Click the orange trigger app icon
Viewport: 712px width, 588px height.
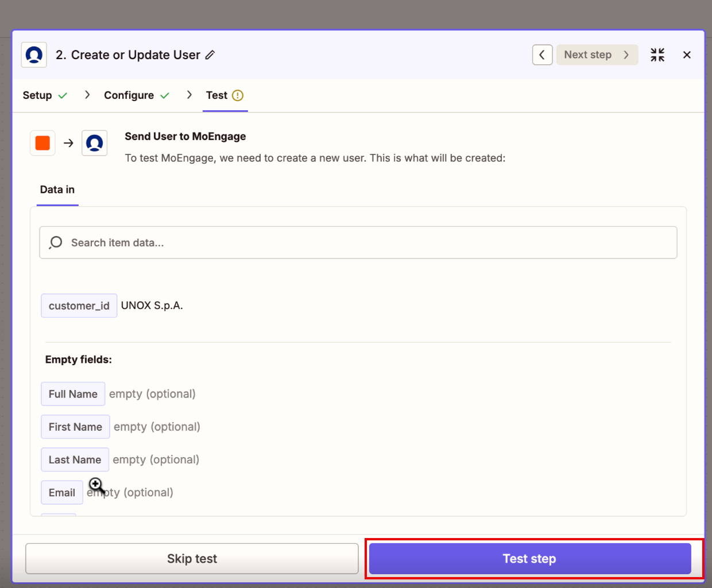point(42,143)
